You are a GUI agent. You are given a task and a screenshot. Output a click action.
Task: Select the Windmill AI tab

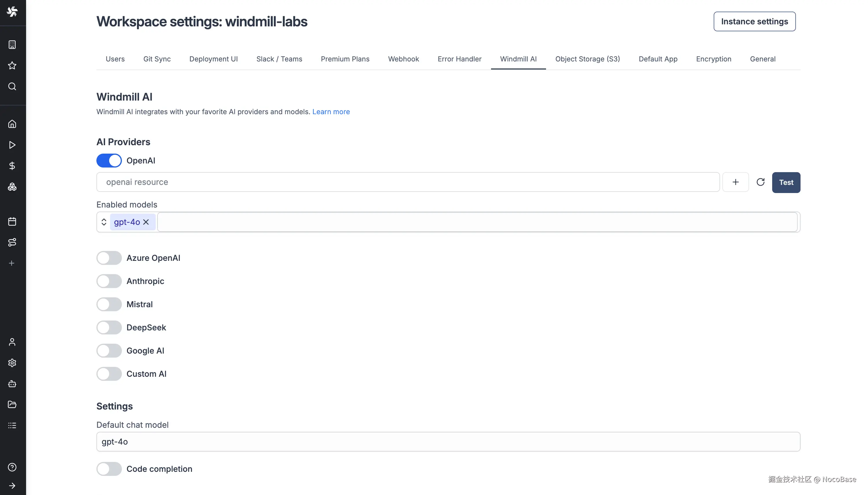[x=518, y=59]
